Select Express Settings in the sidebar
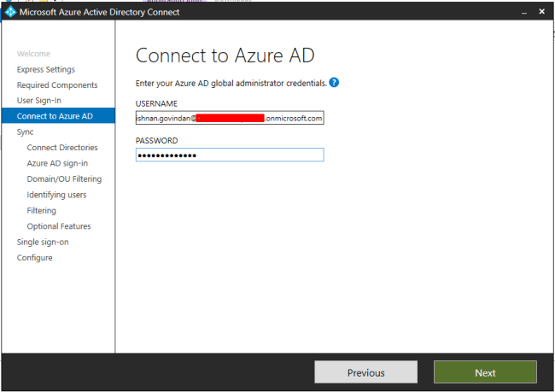Screen dimensions: 555x392 pyautogui.click(x=45, y=69)
